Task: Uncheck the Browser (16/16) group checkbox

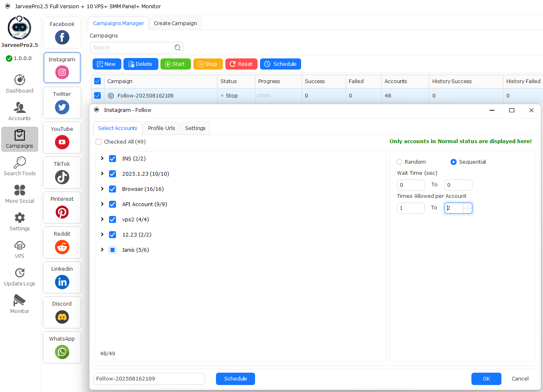Action: (x=112, y=189)
